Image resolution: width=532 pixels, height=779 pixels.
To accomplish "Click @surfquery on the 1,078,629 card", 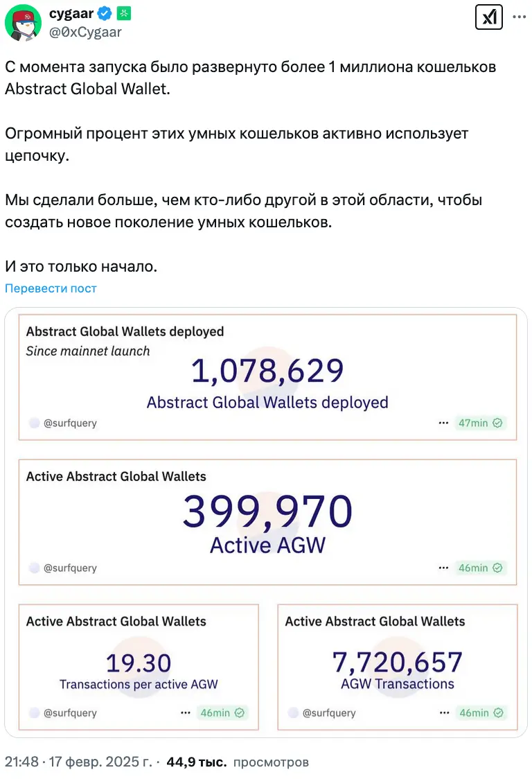I will click(x=70, y=423).
